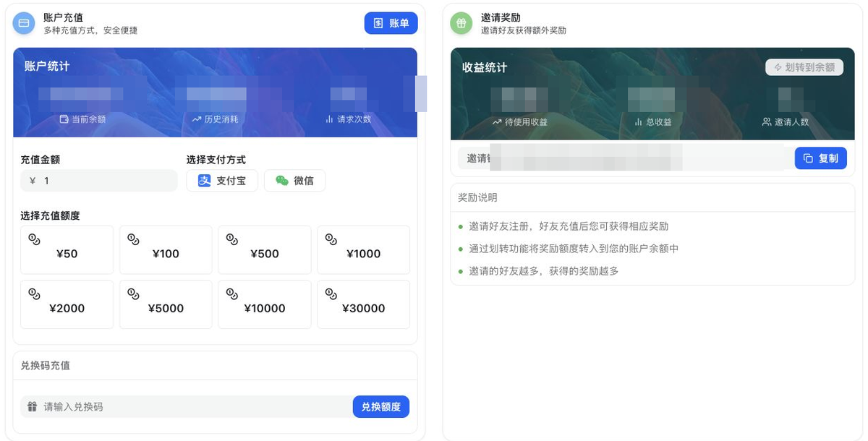Click the 请输入兑换码 redemption code field
868x441 pixels.
[187, 406]
